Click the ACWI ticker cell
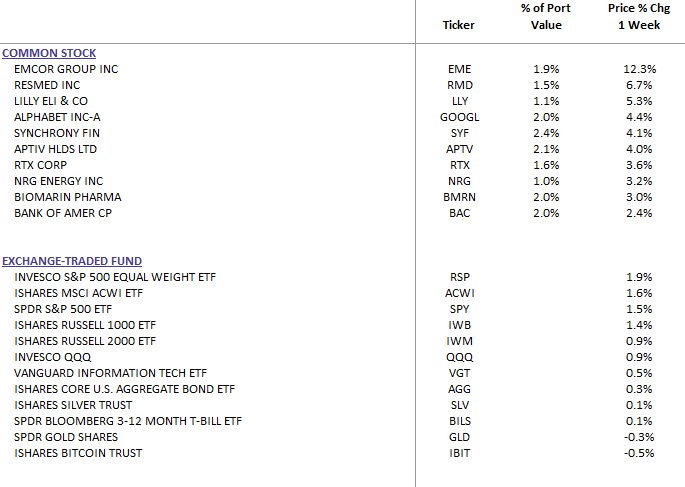The image size is (685, 487). [460, 293]
